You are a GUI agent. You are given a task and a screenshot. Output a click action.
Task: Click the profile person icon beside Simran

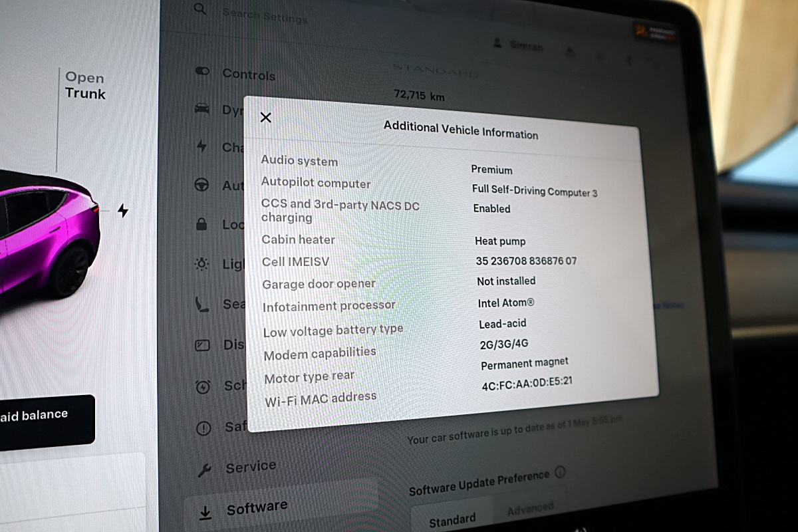coord(497,42)
